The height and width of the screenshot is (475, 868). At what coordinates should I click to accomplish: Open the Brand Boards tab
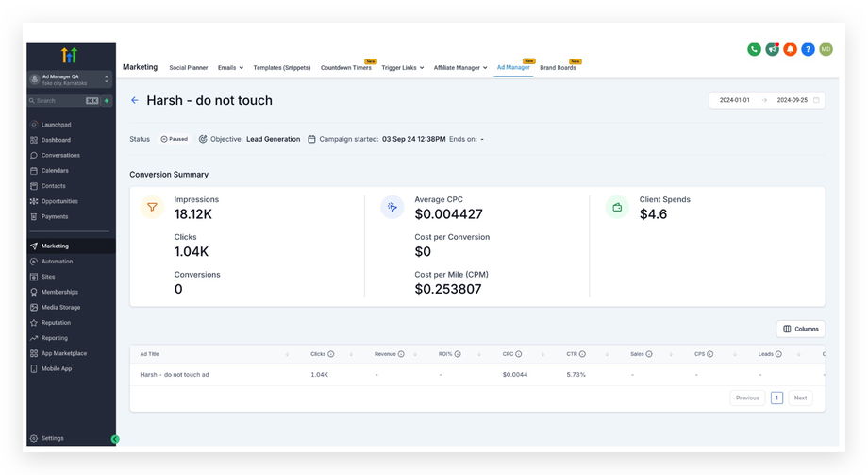tap(558, 68)
